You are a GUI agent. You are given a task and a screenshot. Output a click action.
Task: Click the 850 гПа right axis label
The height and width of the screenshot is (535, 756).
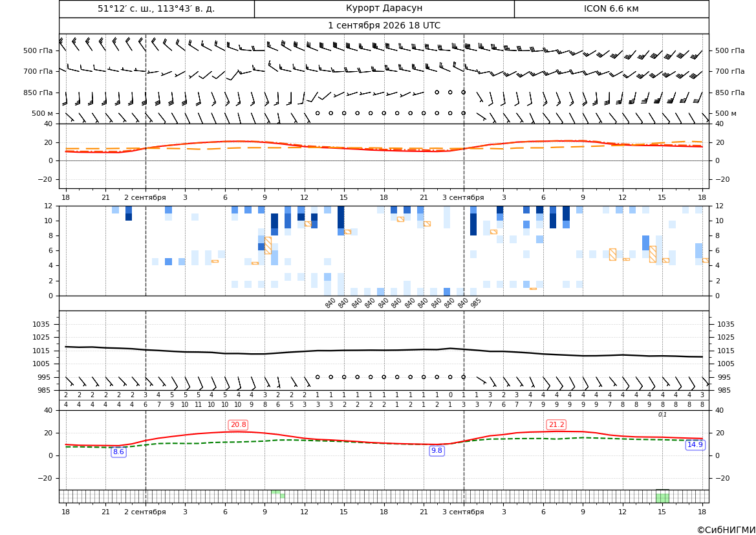tap(730, 93)
